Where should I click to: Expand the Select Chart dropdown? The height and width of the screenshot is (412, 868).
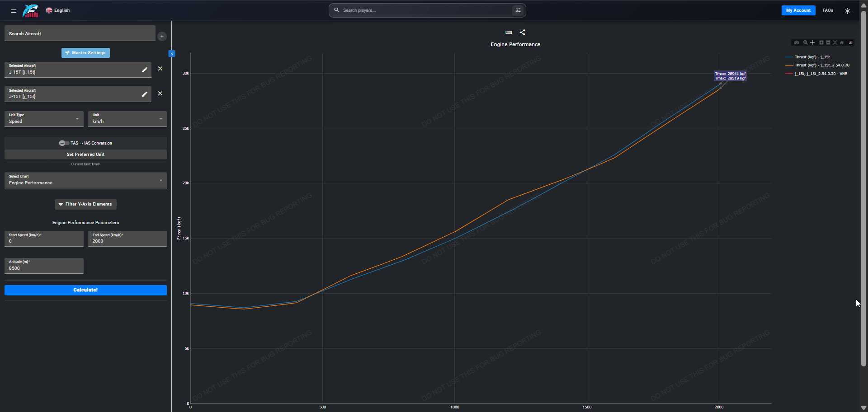85,180
